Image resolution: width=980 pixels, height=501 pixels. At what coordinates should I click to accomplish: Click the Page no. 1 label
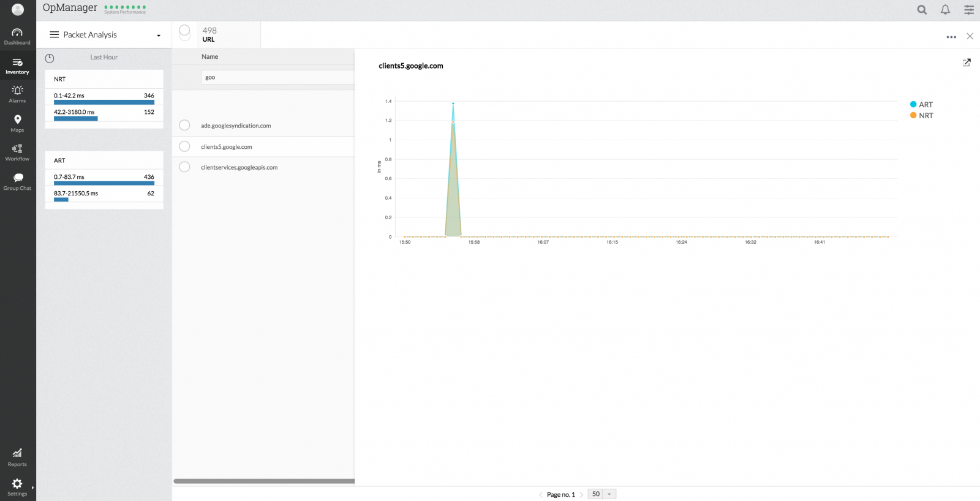pos(561,495)
